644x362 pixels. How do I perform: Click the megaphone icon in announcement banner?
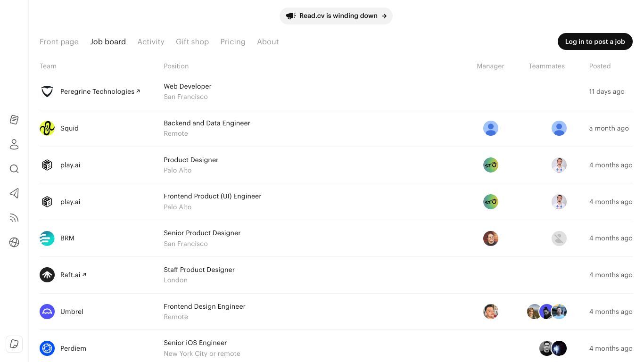[x=291, y=16]
